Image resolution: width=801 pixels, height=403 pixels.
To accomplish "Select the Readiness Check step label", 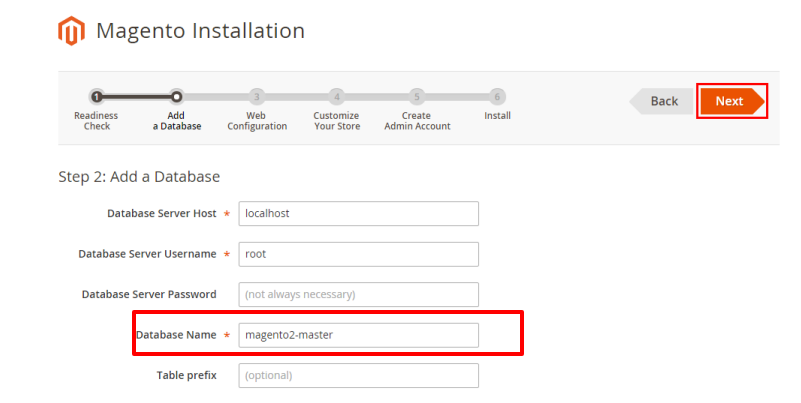I will (97, 121).
